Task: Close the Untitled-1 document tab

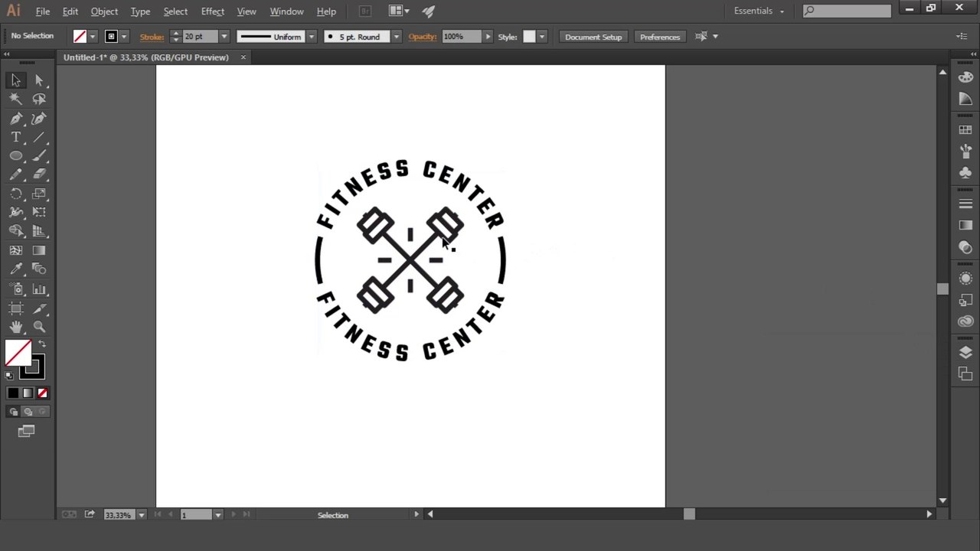Action: coord(243,57)
